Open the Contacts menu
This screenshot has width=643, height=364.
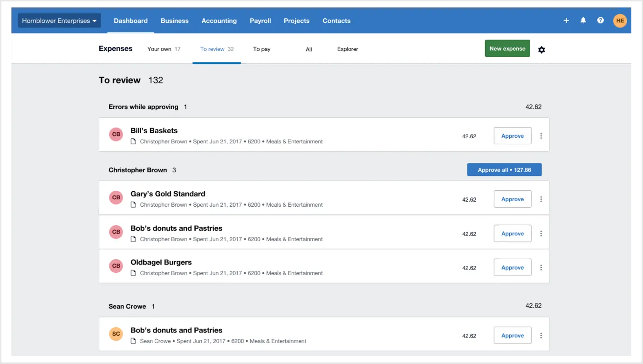[336, 20]
